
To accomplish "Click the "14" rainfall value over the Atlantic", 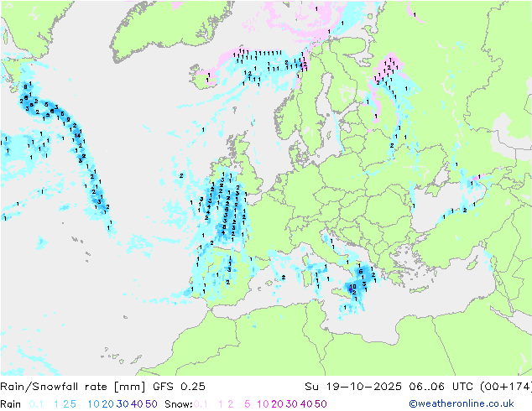I will point(77,136).
